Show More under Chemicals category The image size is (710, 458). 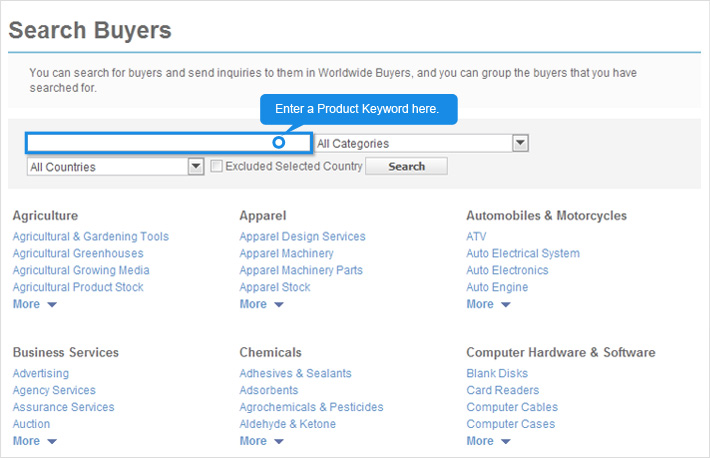click(x=261, y=441)
